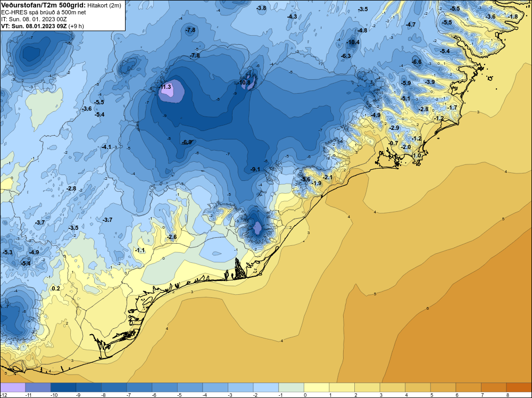
Task: Select the -1.1 temperature reading
Action: pyautogui.click(x=140, y=251)
